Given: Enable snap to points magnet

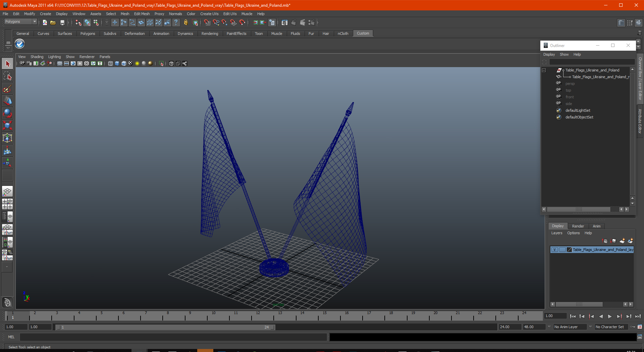Looking at the screenshot, I should click(x=224, y=22).
